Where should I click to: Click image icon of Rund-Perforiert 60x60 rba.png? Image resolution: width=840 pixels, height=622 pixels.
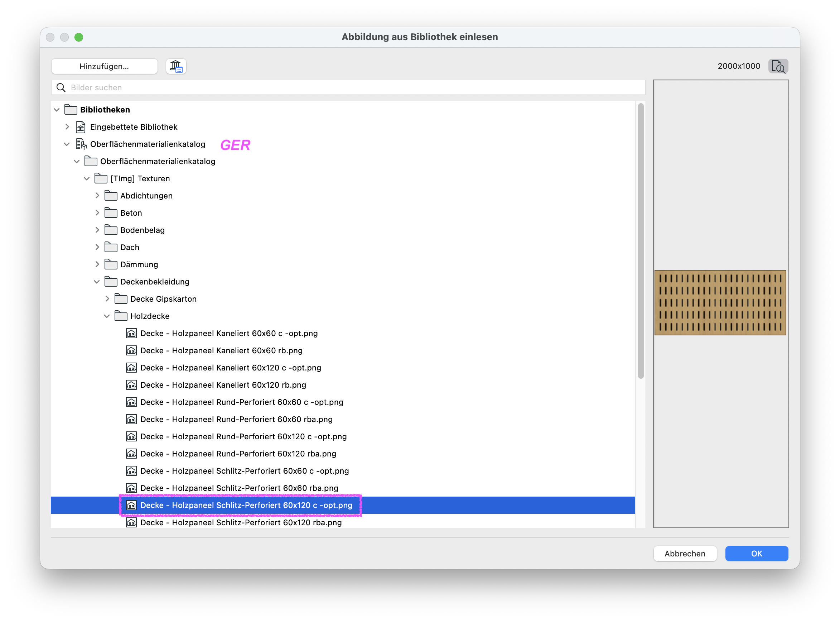point(131,419)
